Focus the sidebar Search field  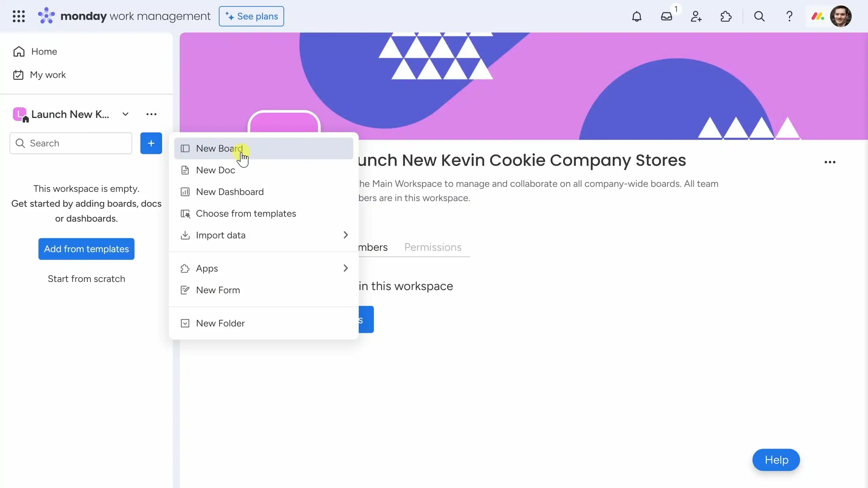(x=71, y=143)
